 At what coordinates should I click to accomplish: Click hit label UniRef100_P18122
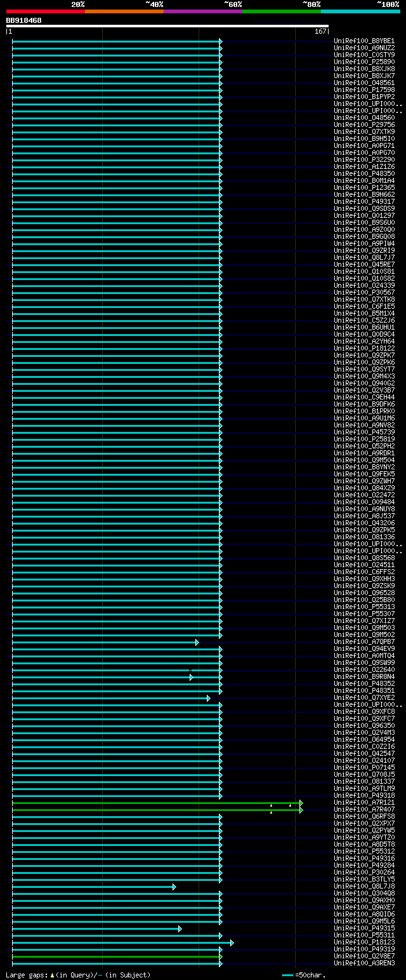point(364,349)
